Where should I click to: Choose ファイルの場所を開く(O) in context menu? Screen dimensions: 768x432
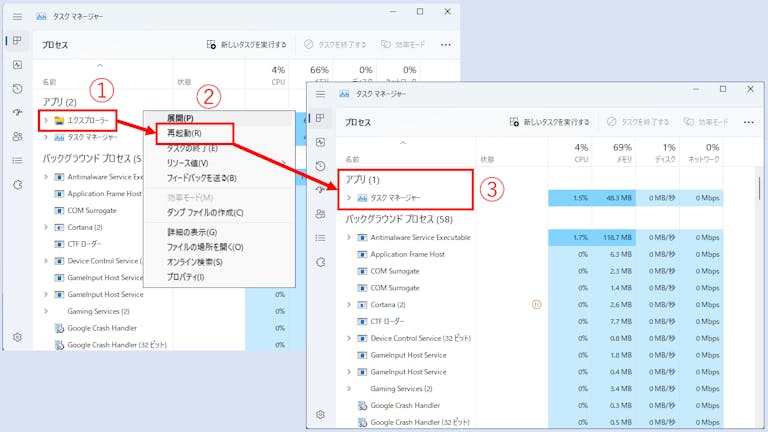[x=219, y=247]
